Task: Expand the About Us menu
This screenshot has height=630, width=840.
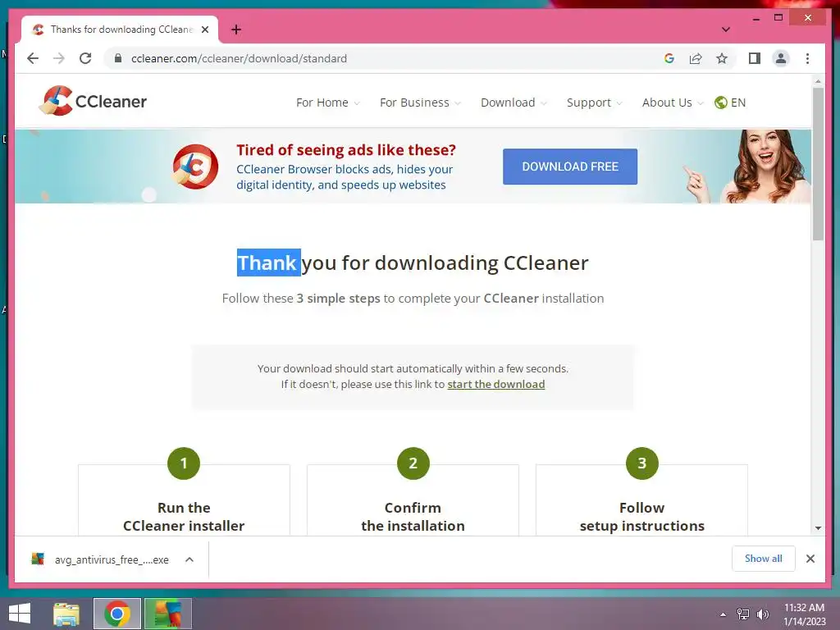Action: point(673,103)
